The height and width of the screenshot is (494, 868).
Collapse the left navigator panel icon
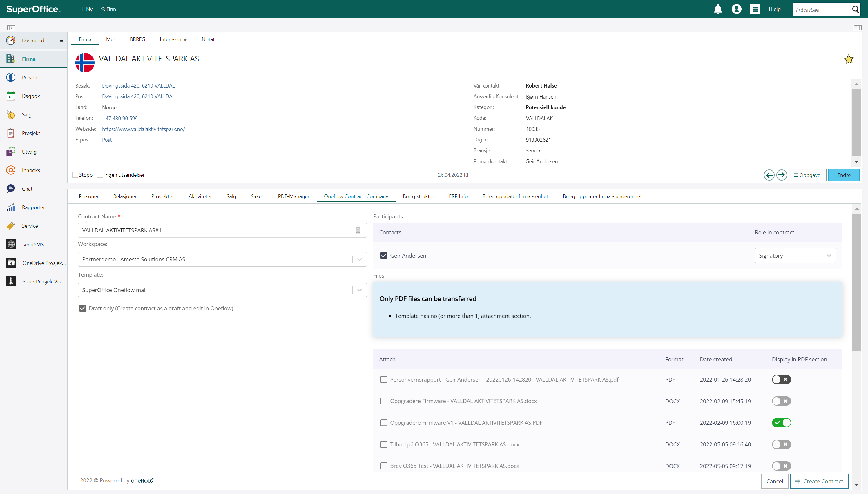pyautogui.click(x=11, y=28)
